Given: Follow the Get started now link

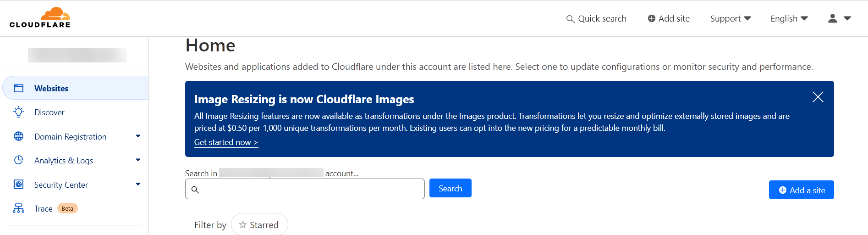Looking at the screenshot, I should tap(226, 142).
